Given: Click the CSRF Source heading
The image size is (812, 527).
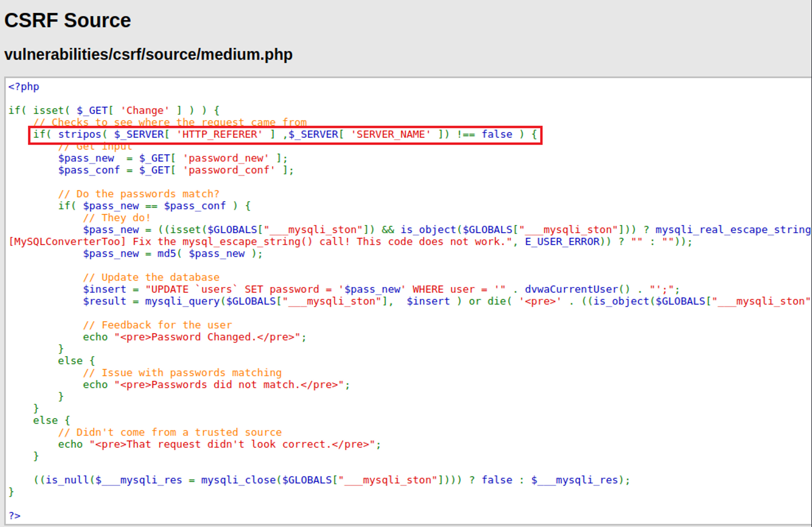Looking at the screenshot, I should (68, 20).
